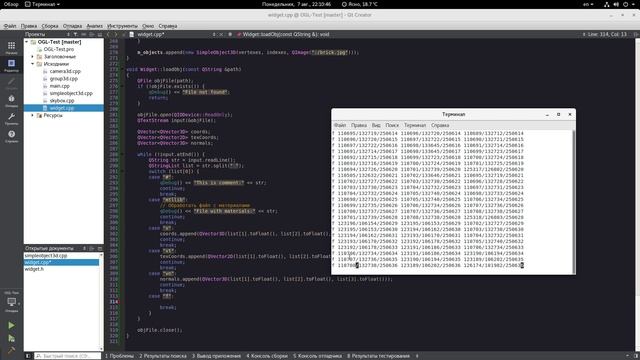Select OGL-Test.pro in project tree
This screenshot has height=360, width=640.
click(x=59, y=49)
